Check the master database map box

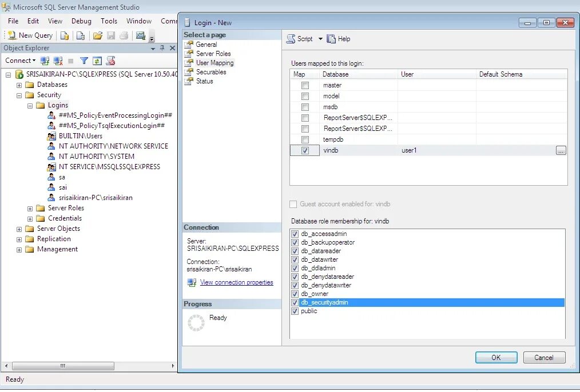[x=305, y=86]
